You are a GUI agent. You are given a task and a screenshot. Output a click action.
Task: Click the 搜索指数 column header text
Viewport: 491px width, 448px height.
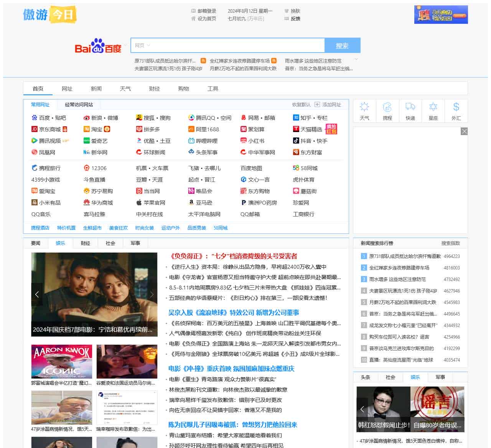[450, 243]
